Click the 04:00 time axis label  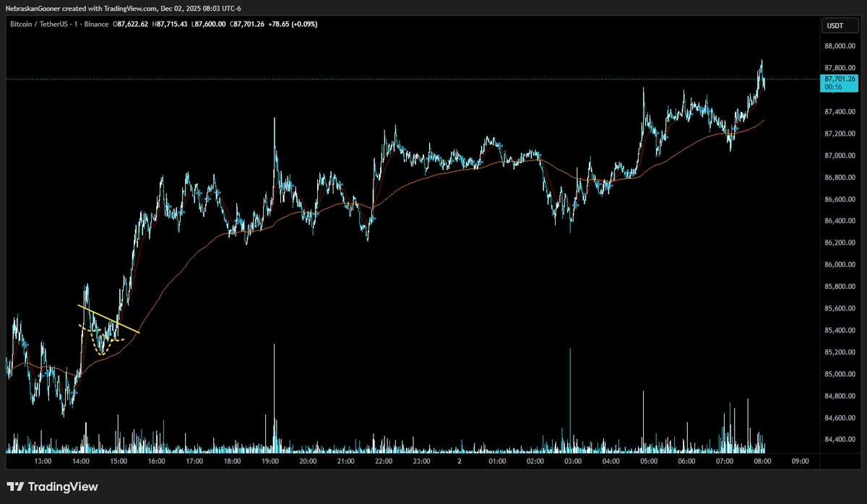pyautogui.click(x=611, y=461)
